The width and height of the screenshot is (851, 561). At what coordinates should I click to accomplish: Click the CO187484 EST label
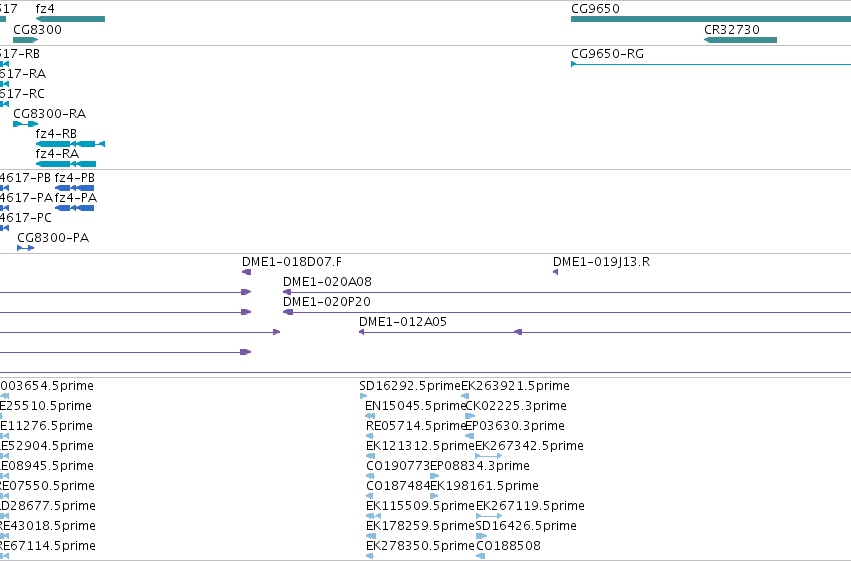(398, 486)
